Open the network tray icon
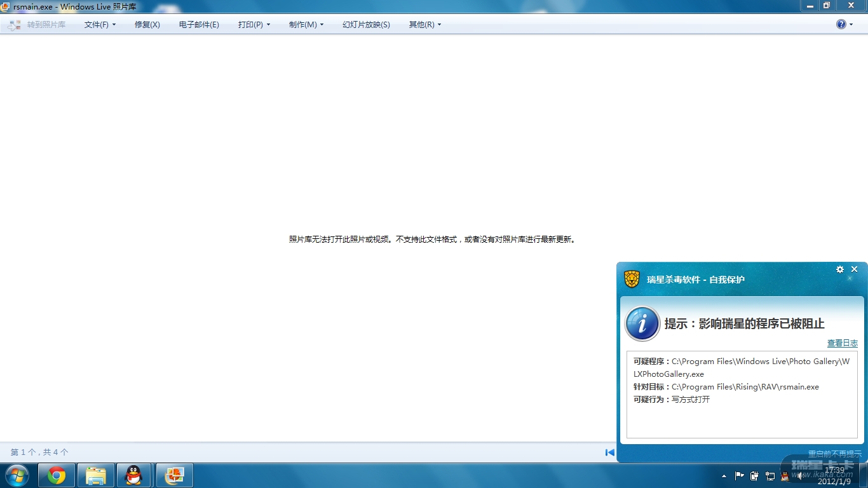The image size is (868, 488). click(770, 475)
